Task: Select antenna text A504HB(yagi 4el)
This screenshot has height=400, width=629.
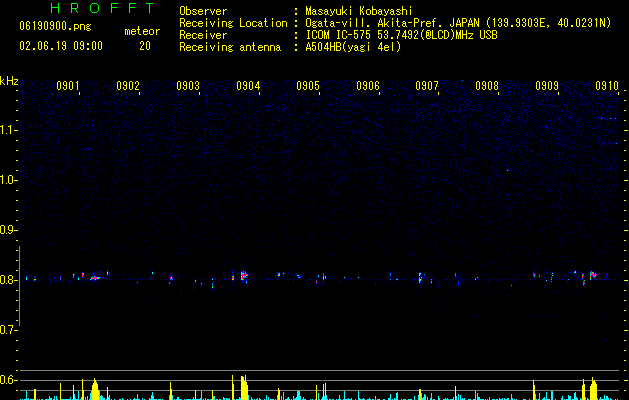Action: 353,47
